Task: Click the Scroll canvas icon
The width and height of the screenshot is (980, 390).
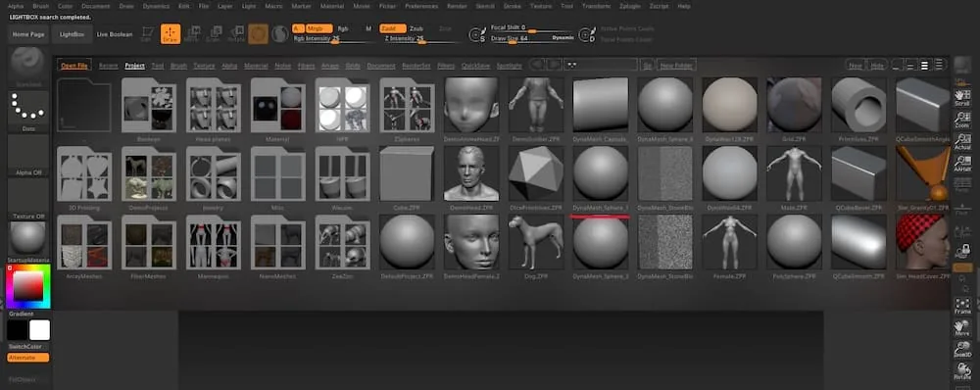Action: click(962, 98)
